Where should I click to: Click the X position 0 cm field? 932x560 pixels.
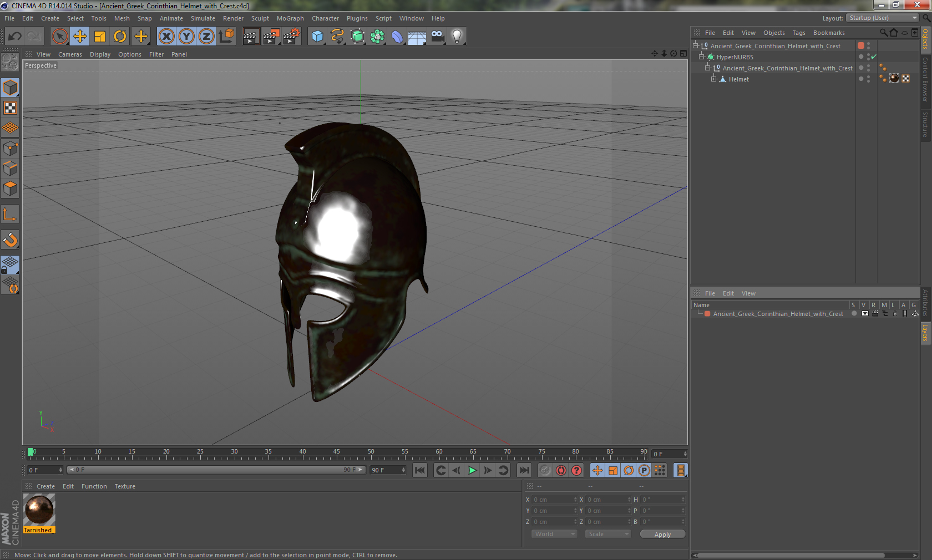tap(555, 500)
